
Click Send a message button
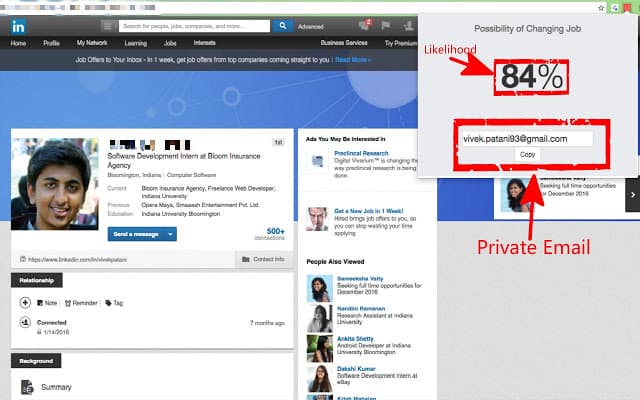point(136,234)
